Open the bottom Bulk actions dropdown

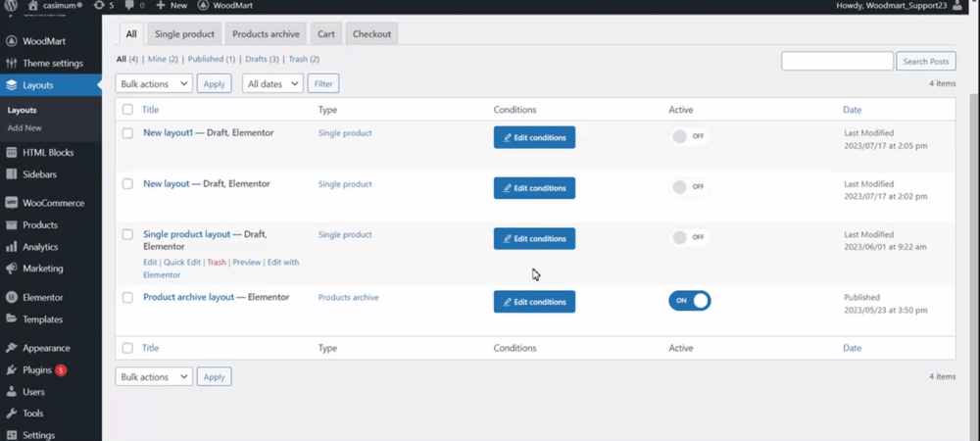(154, 376)
